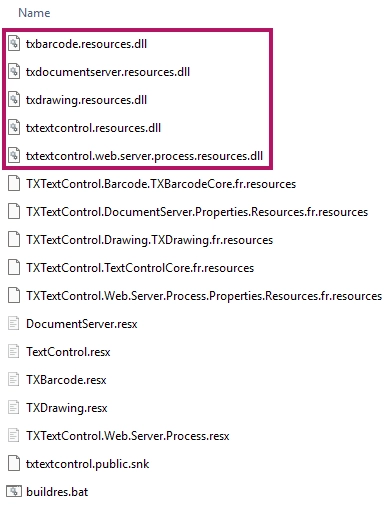388x506 pixels.
Task: Select the TXDrawing.resx file name
Action: coord(67,408)
